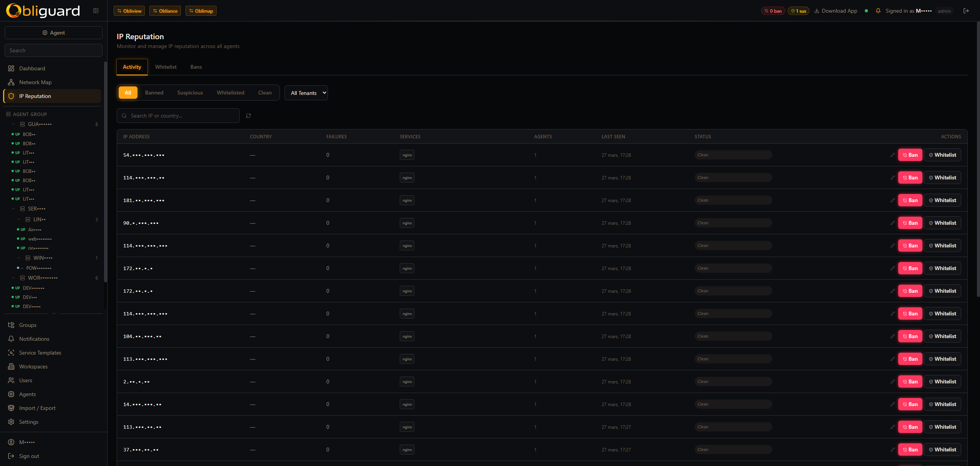
Task: Open the Bans tab
Action: [196, 67]
